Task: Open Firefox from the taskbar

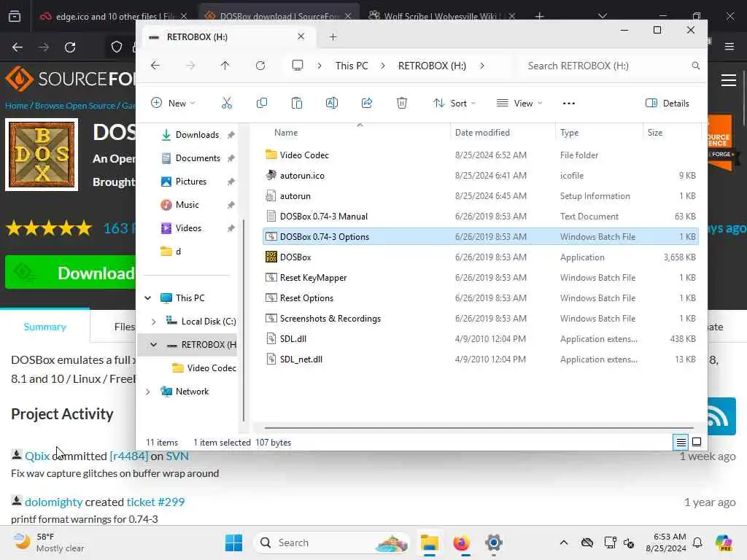Action: [461, 542]
